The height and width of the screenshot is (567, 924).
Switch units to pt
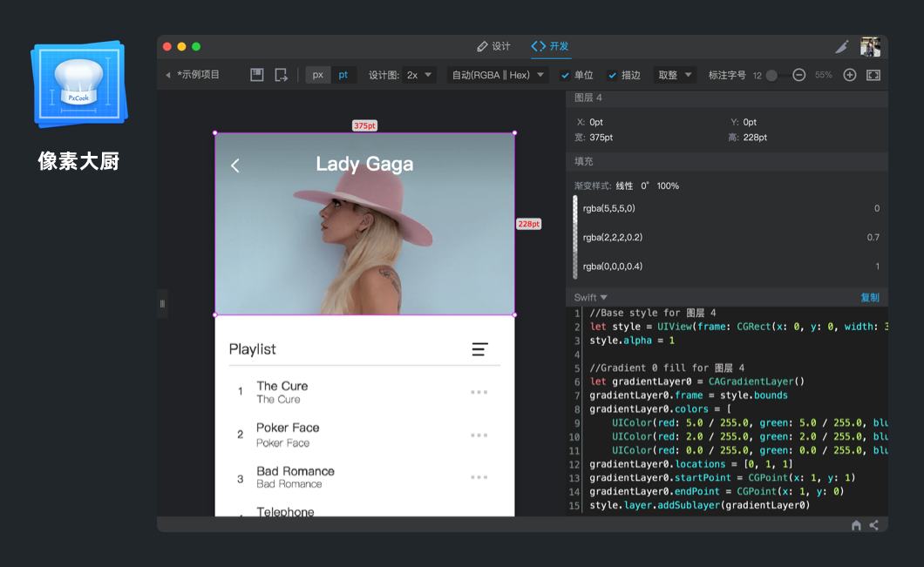click(x=343, y=75)
